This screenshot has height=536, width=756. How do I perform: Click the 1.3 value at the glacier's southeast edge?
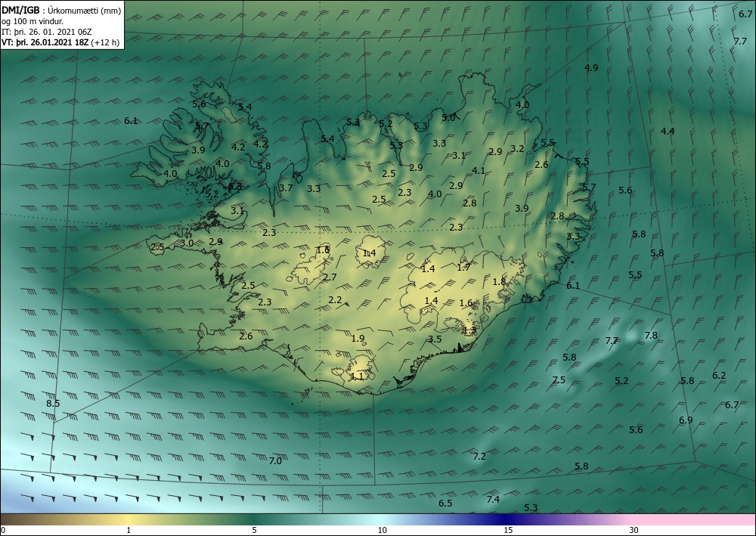(469, 330)
